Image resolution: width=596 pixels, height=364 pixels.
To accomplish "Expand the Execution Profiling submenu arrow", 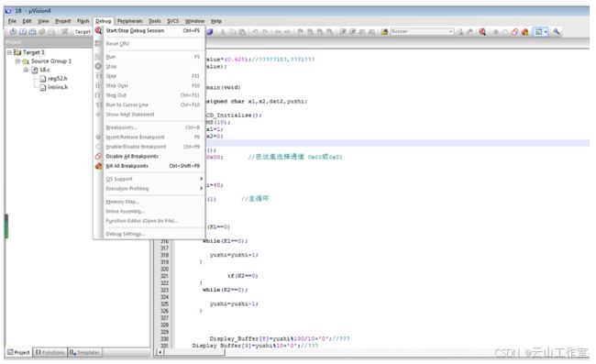I will 201,189.
